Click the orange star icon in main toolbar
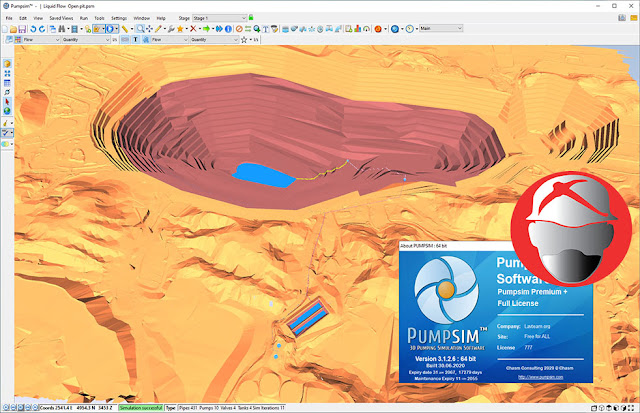 [180, 29]
